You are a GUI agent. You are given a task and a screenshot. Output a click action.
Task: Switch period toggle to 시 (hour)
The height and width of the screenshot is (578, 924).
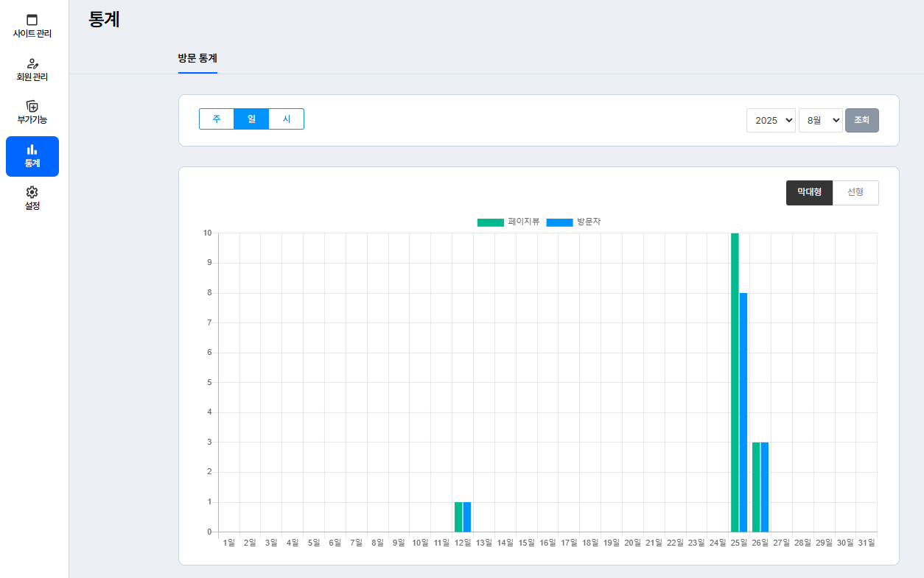287,119
